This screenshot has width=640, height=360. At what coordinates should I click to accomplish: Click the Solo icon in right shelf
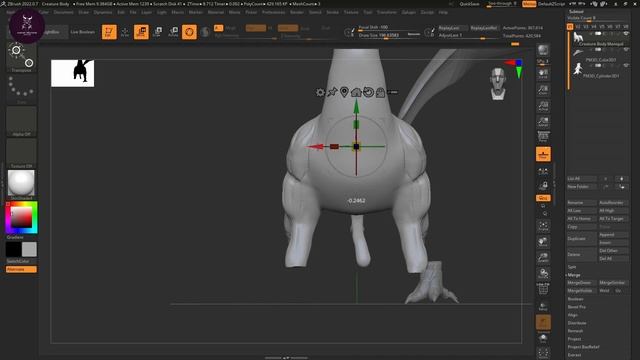(543, 338)
